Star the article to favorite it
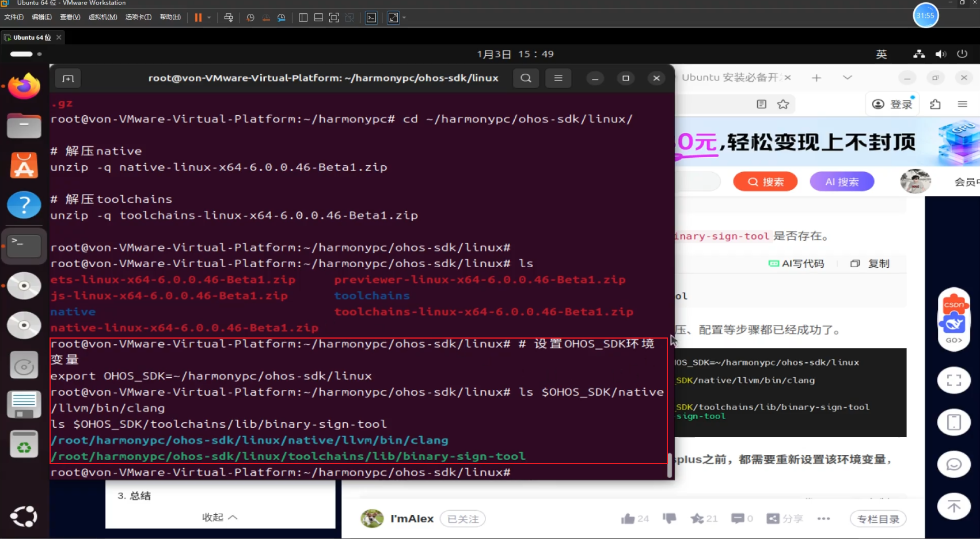 [x=697, y=518]
